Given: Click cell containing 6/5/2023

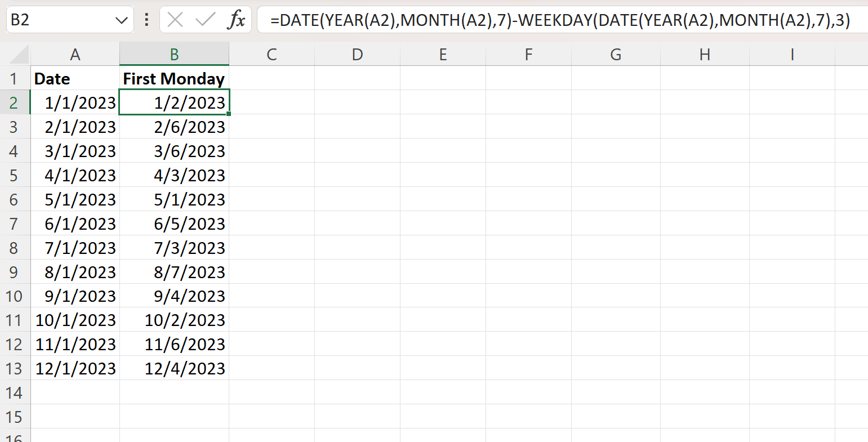Looking at the screenshot, I should coord(175,224).
